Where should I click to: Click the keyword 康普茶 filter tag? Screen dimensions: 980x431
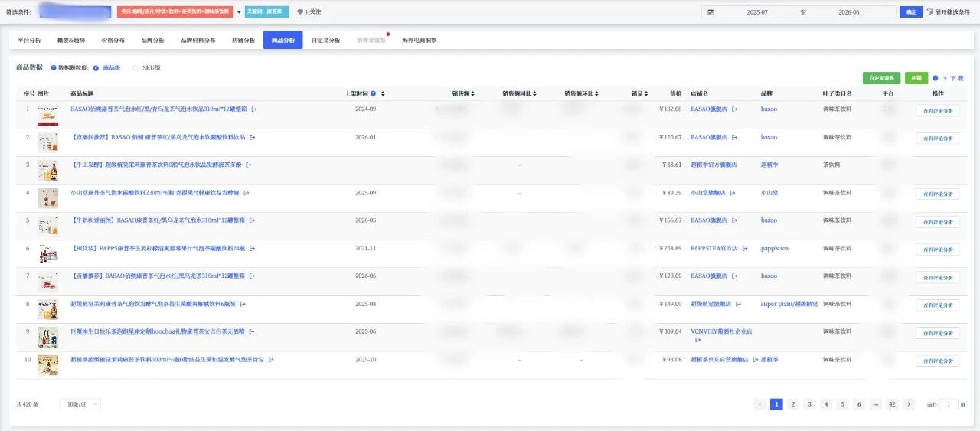pos(267,12)
